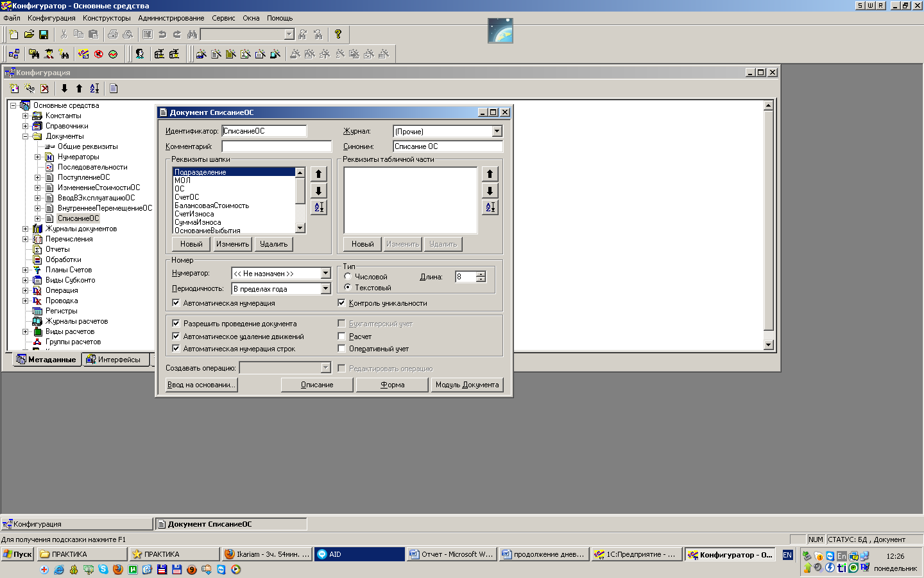
Task: Click the new metadata item icon in Конфигурация window
Action: click(x=15, y=89)
